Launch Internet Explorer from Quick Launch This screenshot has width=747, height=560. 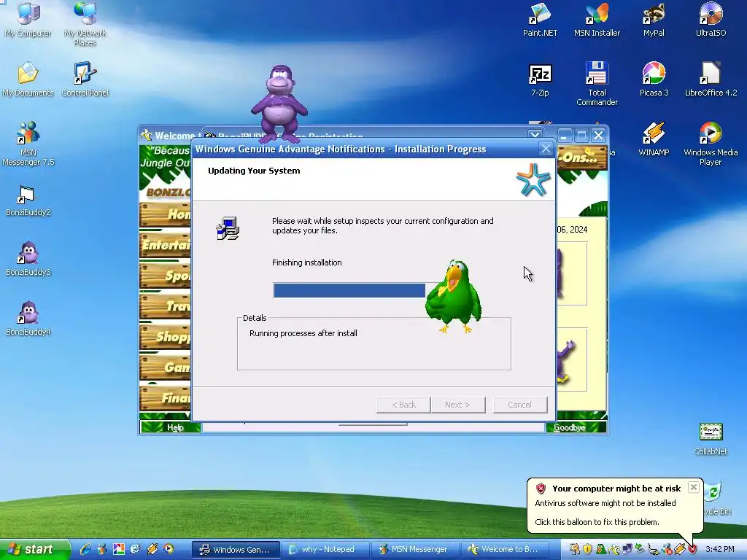86,549
